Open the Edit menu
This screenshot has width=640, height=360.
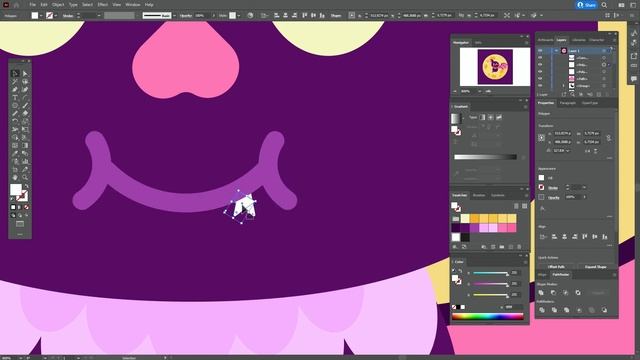click(x=44, y=4)
